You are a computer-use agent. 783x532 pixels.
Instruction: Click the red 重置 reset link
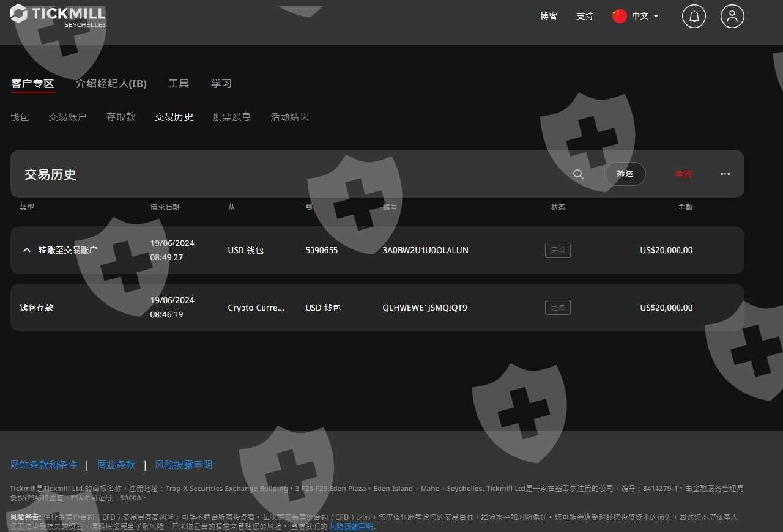(683, 174)
